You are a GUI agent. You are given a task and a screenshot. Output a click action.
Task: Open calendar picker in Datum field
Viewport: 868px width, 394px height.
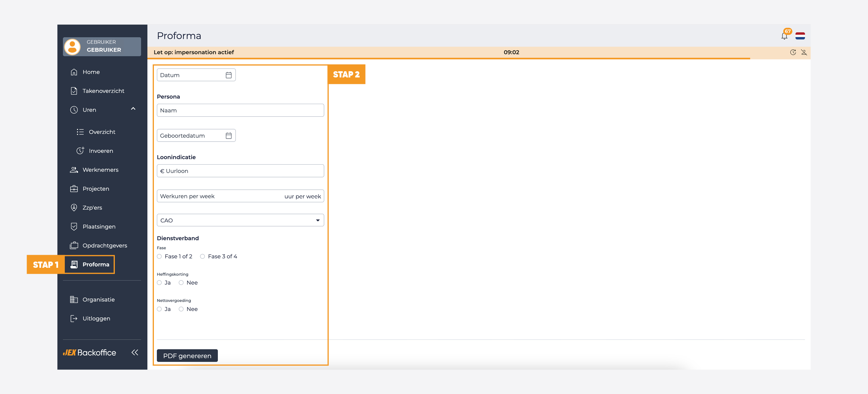pyautogui.click(x=228, y=75)
